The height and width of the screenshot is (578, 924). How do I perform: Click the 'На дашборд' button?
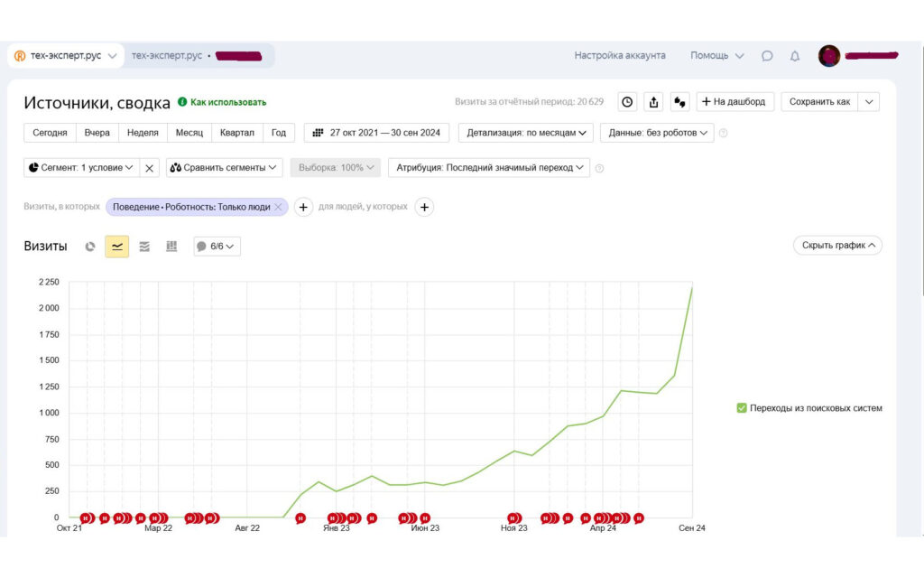click(735, 101)
